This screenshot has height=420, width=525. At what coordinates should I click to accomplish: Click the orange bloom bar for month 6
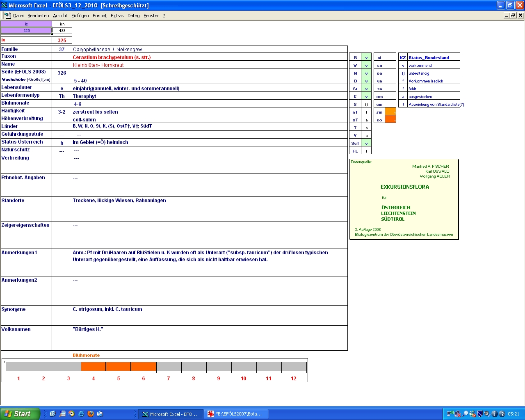coord(144,366)
